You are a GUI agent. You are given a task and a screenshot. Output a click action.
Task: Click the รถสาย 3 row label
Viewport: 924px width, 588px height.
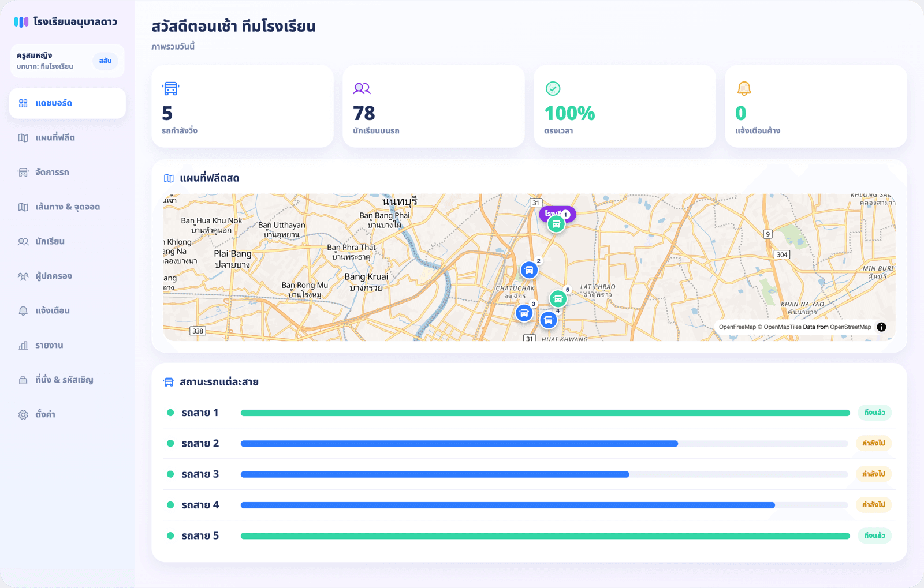(200, 474)
